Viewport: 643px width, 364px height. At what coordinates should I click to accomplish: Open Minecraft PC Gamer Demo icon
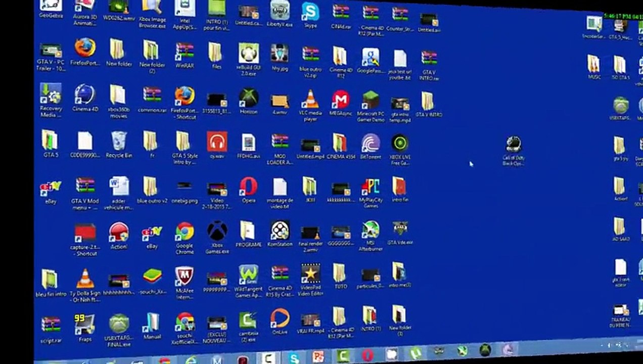[x=371, y=106]
